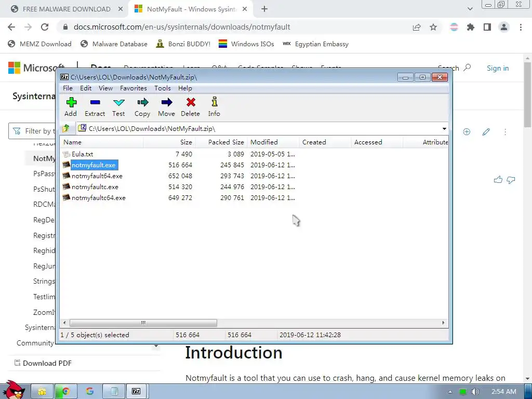
Task: Bookmark this page with the star icon
Action: 433,27
